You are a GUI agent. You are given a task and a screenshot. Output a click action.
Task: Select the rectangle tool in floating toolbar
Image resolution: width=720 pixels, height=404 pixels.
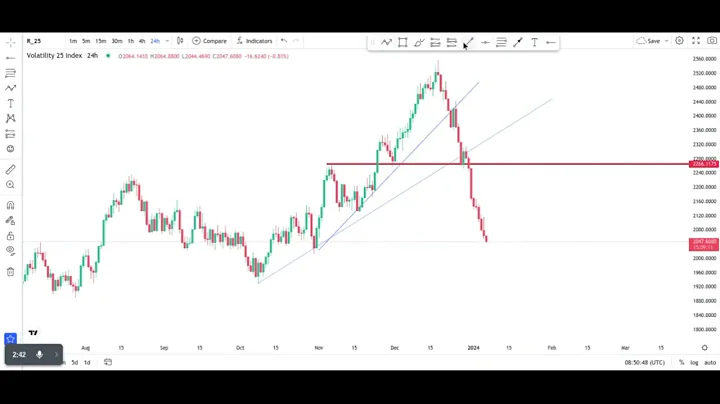click(x=403, y=43)
